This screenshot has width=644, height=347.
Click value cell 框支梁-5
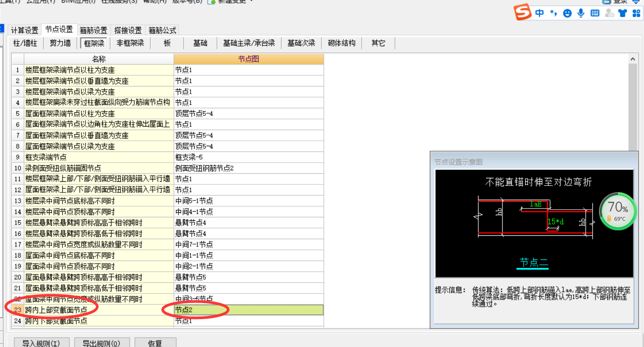tap(249, 157)
